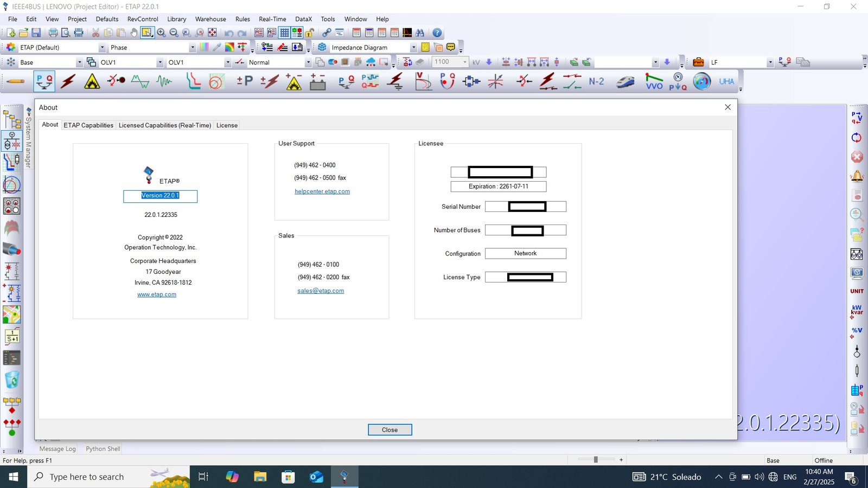Open Transient Stability waveform icon

point(164,82)
